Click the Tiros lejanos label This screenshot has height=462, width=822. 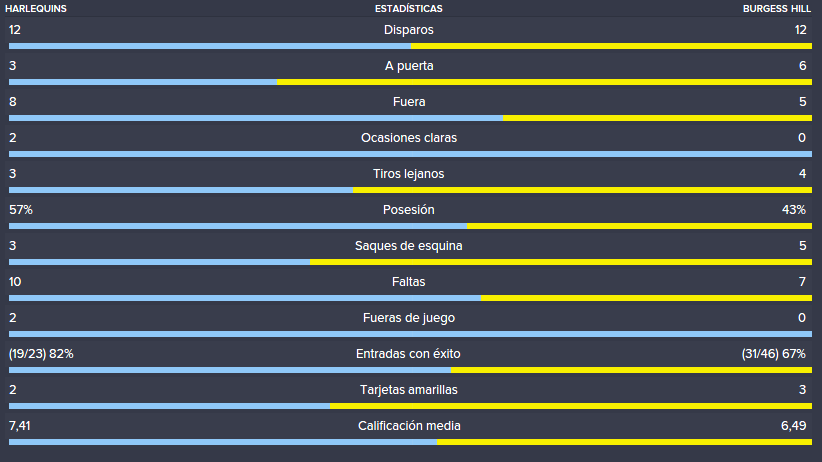(x=408, y=174)
